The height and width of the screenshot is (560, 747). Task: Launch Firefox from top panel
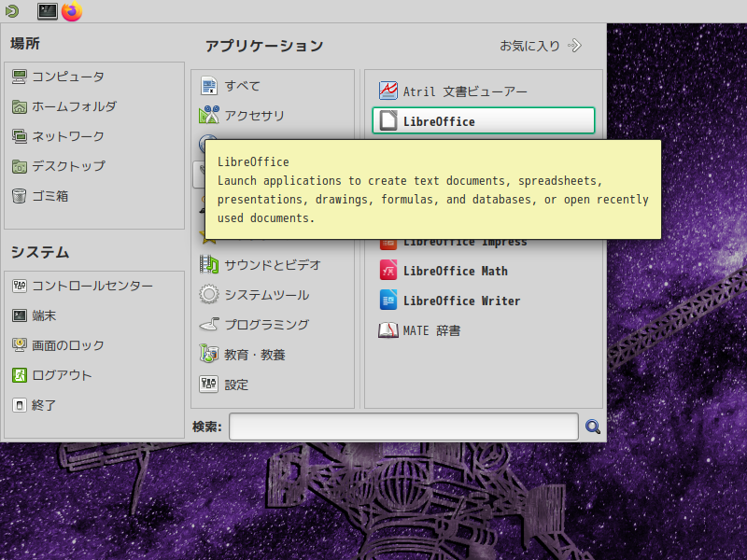coord(72,11)
